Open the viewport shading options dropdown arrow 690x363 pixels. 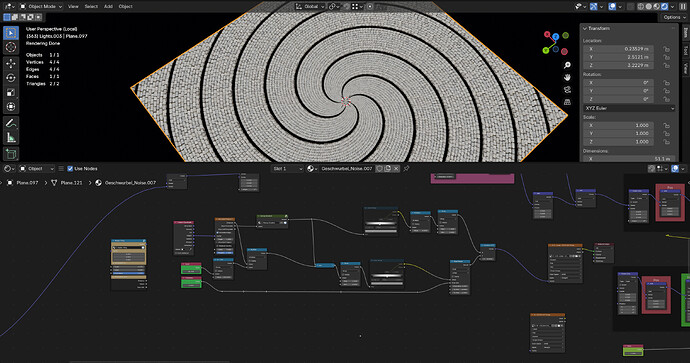672,7
